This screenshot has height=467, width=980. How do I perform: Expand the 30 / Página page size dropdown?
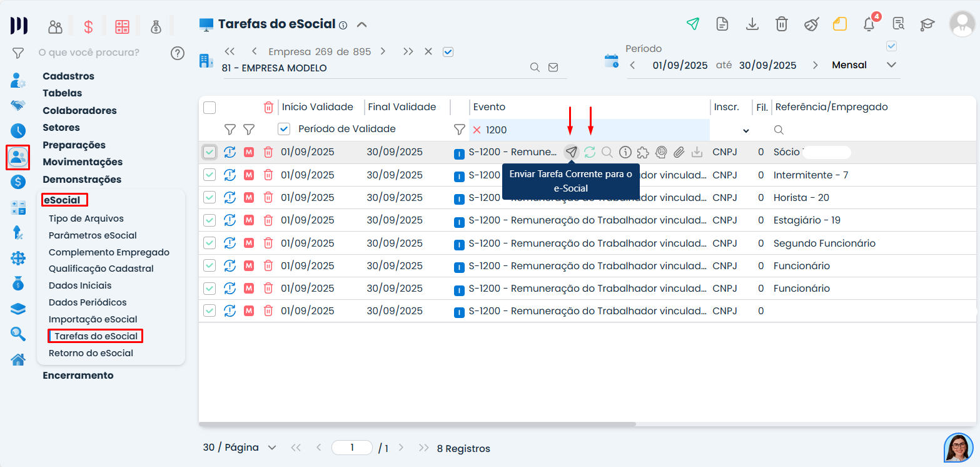271,448
